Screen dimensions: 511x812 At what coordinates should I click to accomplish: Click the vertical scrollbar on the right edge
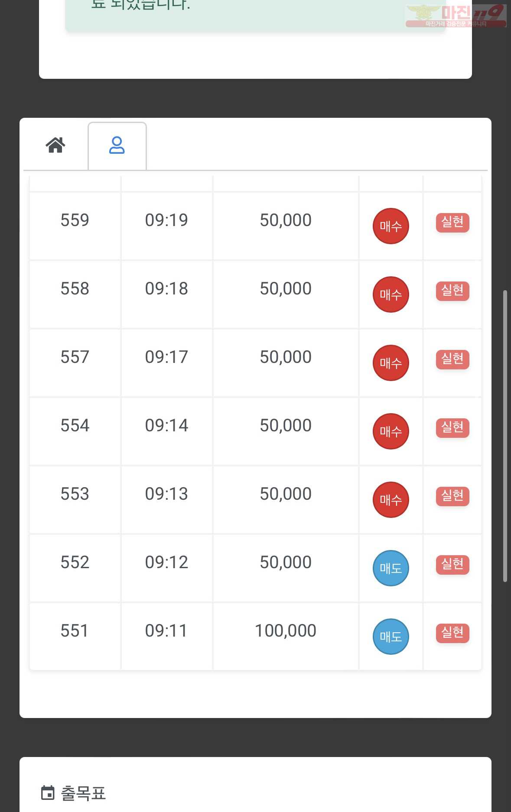[x=505, y=436]
